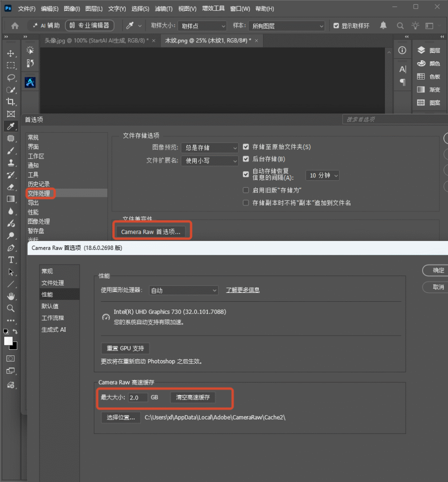Select the Move tool
Screen dimensions: 448x482
[x=11, y=54]
